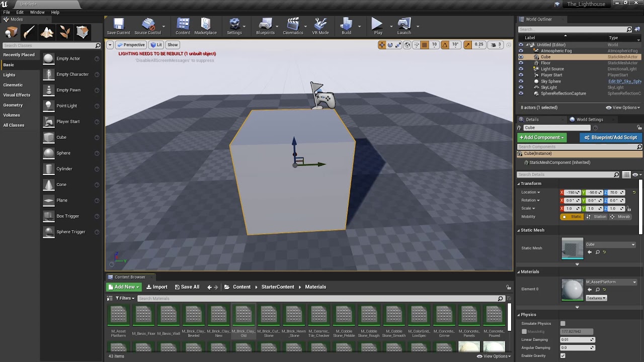Toggle visibility of Floor in World Outliner

pyautogui.click(x=521, y=63)
